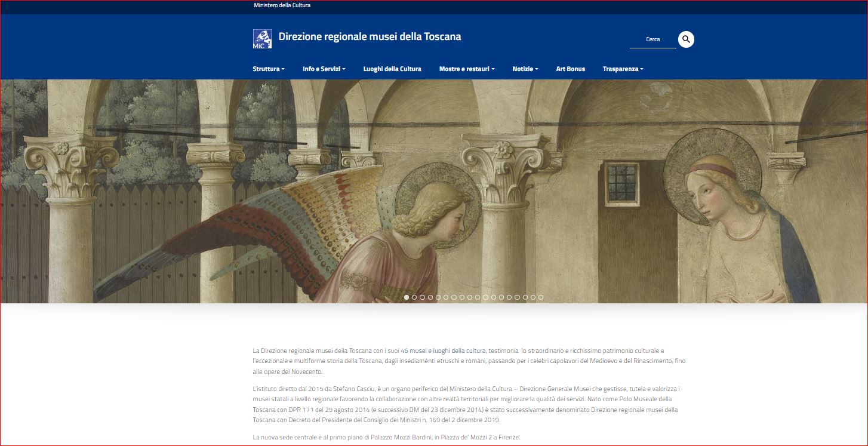Pick the second-to-last carousel indicator dot
Screen dimensions: 868x446
tap(533, 297)
